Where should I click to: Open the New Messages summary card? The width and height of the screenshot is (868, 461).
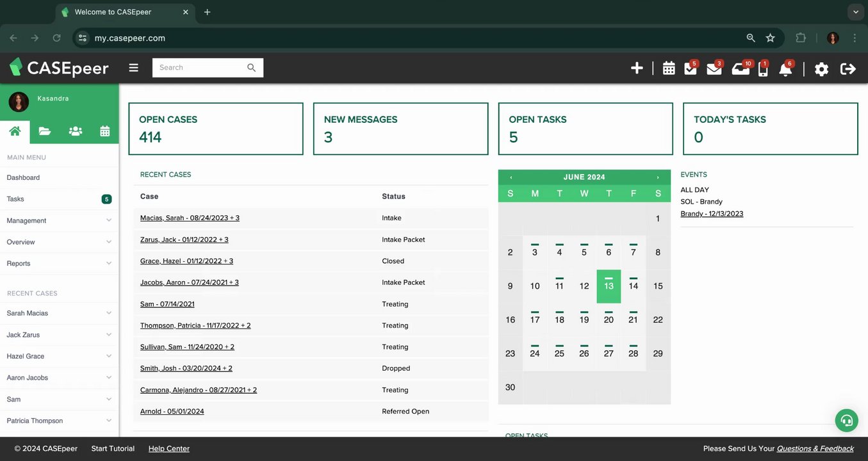(400, 129)
